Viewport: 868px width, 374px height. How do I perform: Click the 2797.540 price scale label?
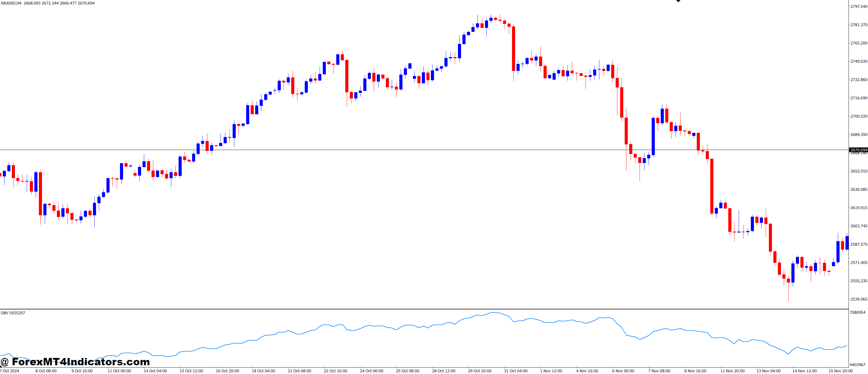tap(858, 6)
